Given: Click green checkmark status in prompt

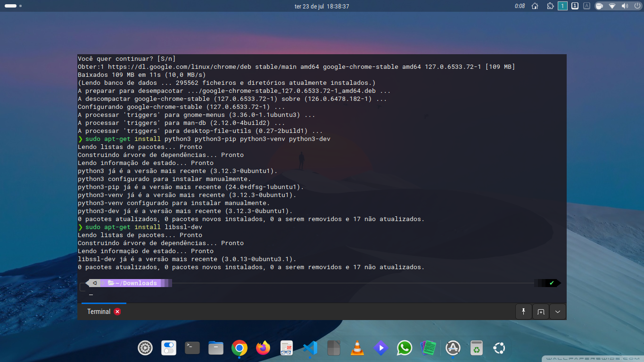Looking at the screenshot, I should point(552,283).
